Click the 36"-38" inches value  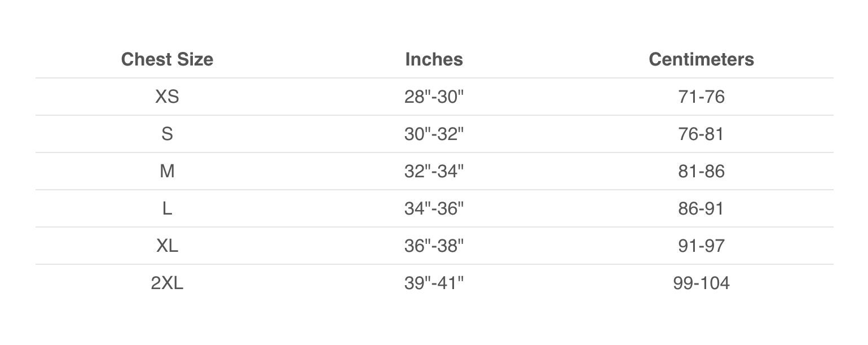point(434,246)
